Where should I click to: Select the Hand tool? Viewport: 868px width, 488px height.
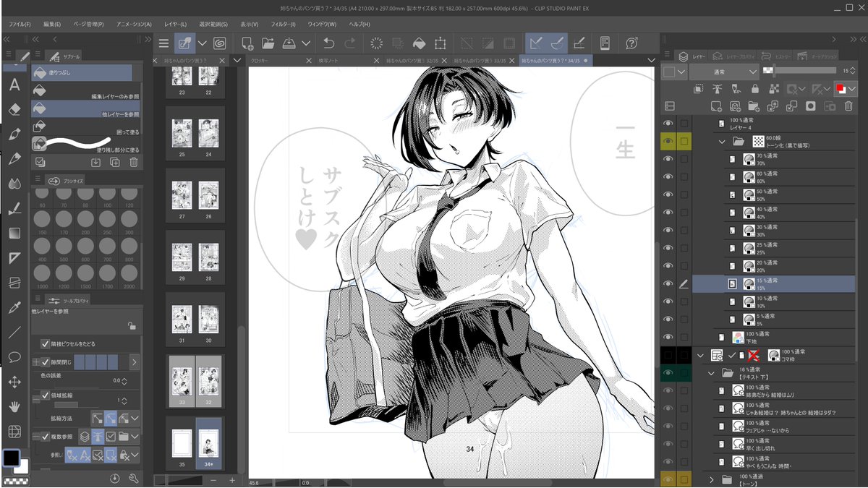coord(14,406)
